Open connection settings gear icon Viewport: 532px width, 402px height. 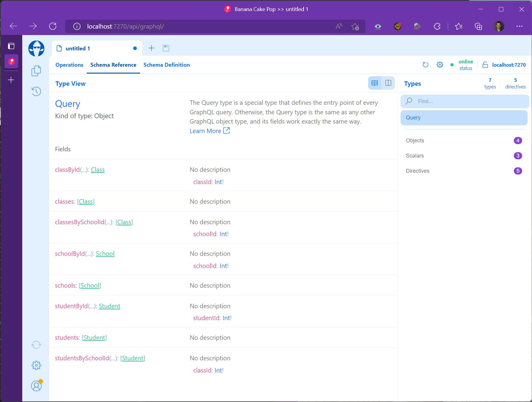click(x=440, y=65)
